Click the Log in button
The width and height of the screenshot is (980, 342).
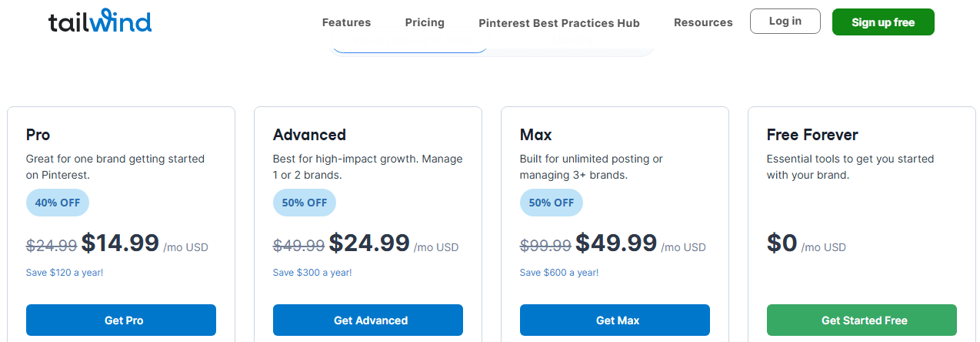pos(785,22)
